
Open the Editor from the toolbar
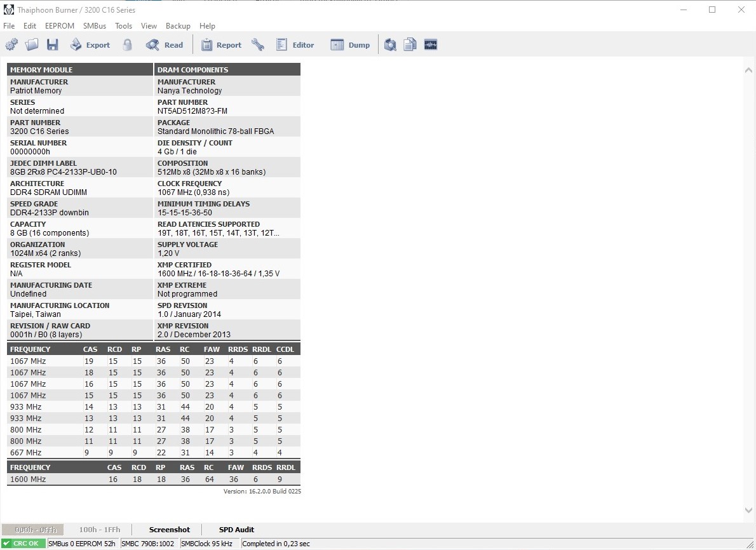pos(295,45)
